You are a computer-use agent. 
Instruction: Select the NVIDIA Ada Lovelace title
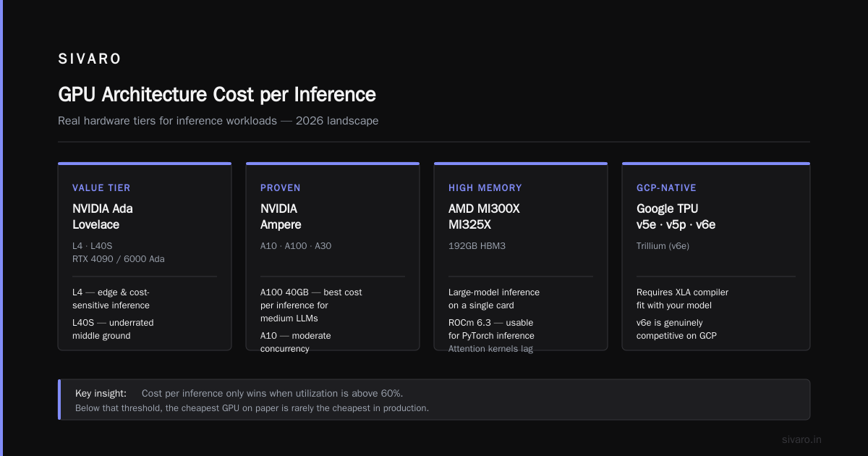(x=103, y=216)
